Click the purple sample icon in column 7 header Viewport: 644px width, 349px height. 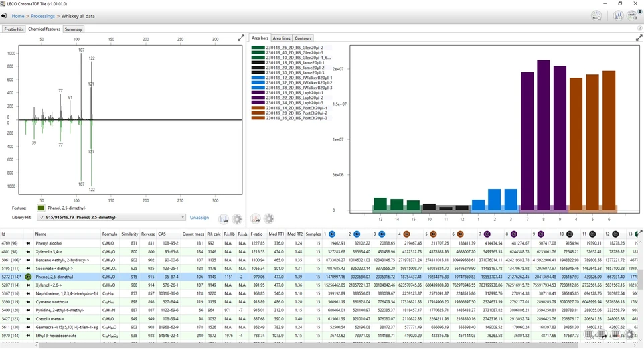click(487, 234)
